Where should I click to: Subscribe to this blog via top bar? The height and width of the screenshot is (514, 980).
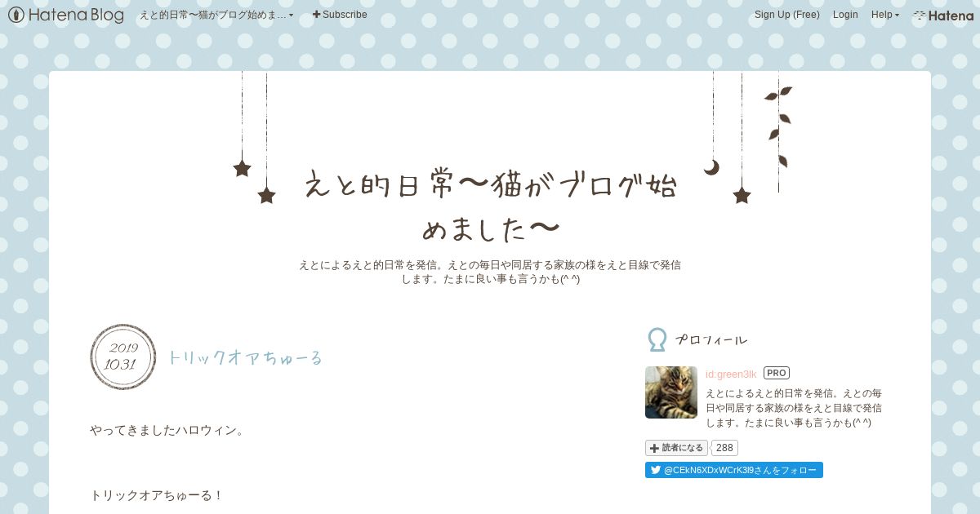coord(340,15)
